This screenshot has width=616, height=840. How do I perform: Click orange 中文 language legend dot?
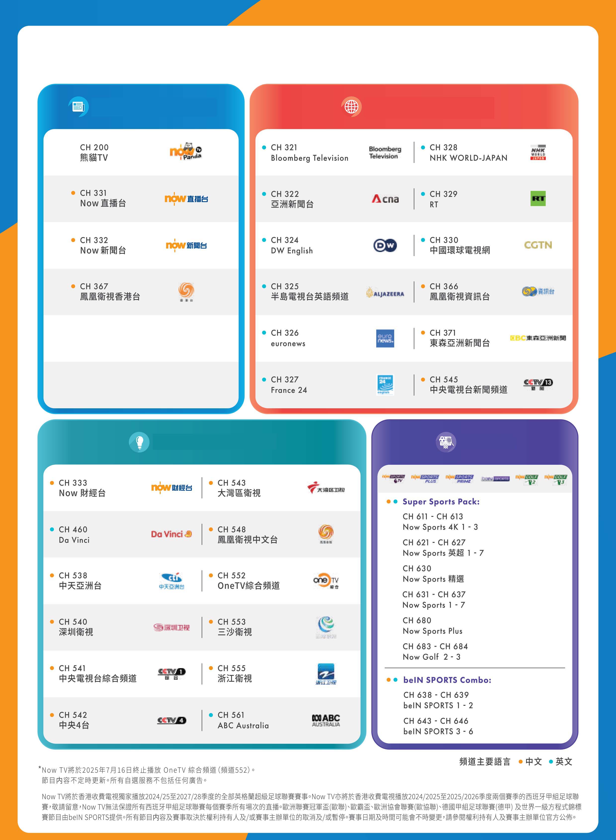521,762
